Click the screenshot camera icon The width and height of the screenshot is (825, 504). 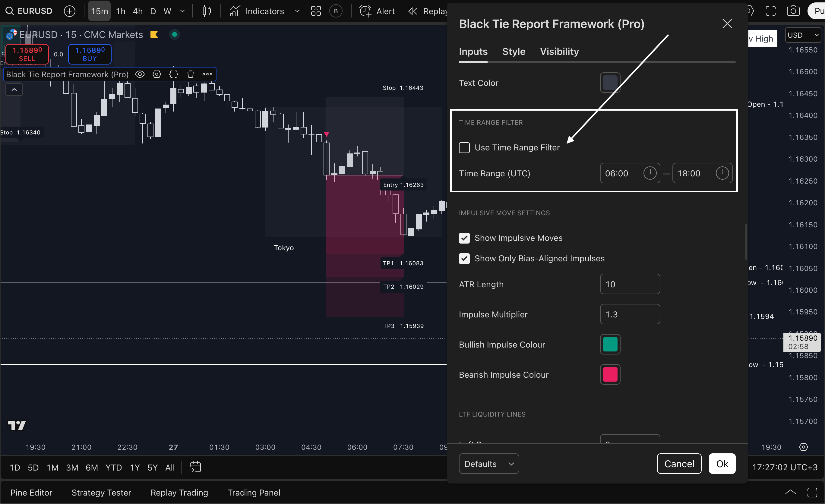[793, 11]
